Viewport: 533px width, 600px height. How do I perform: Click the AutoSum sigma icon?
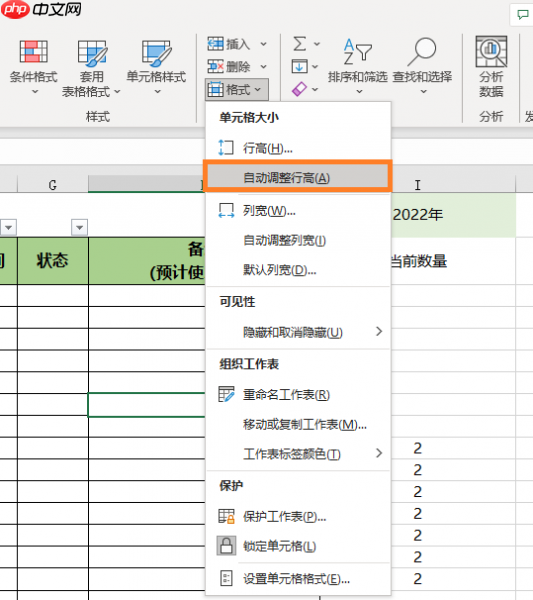point(300,44)
